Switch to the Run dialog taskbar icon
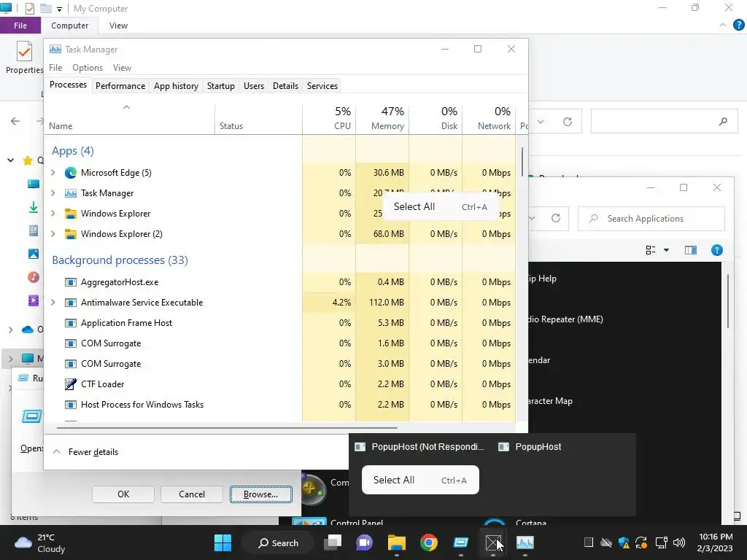The height and width of the screenshot is (560, 747). (x=461, y=542)
